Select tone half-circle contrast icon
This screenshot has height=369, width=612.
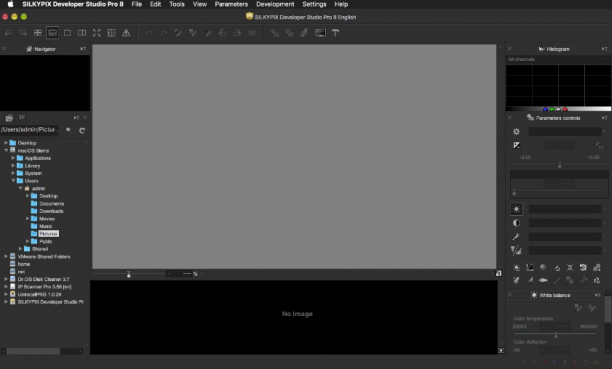pos(516,223)
